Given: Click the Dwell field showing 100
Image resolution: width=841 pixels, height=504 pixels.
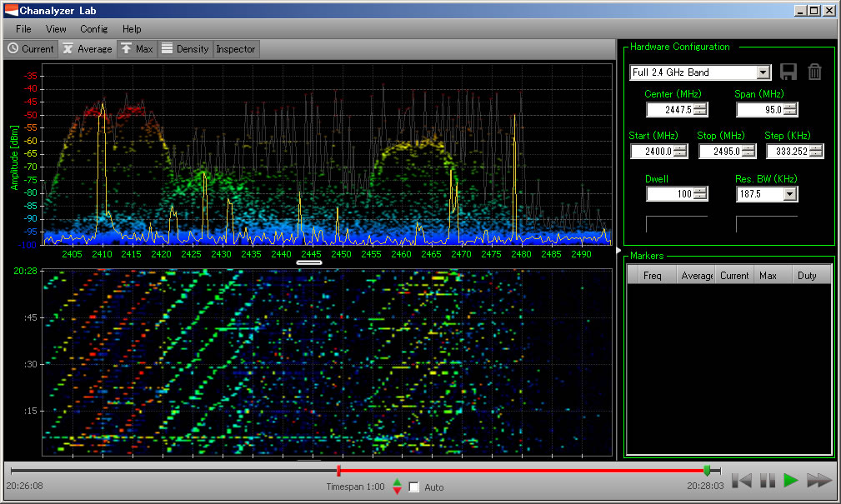Looking at the screenshot, I should (x=670, y=193).
